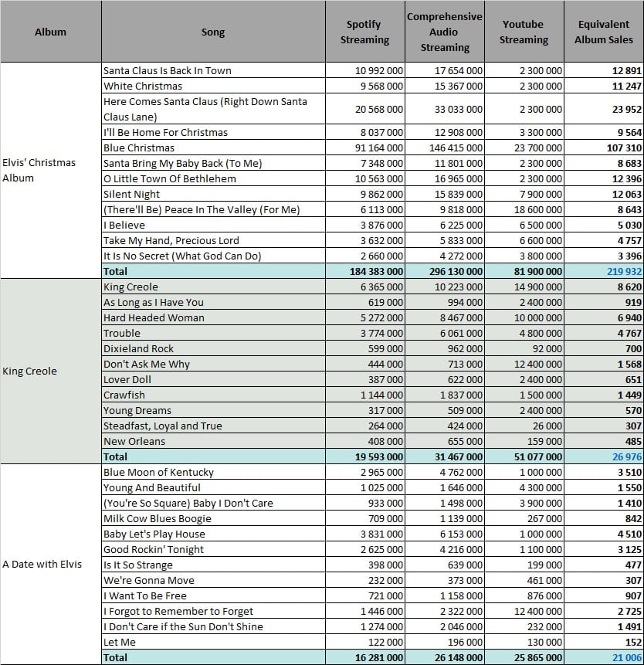
Task: Click Baby Let's Play House
Action: point(213,534)
